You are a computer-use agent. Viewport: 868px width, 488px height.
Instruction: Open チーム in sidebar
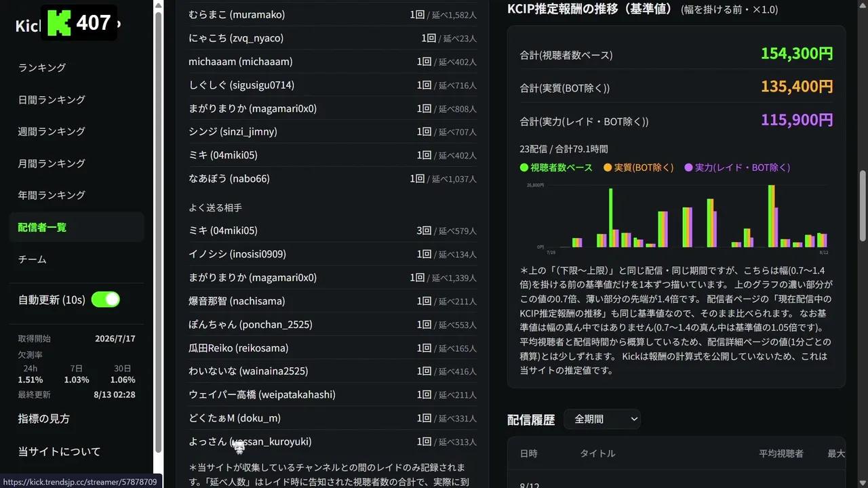(x=33, y=259)
